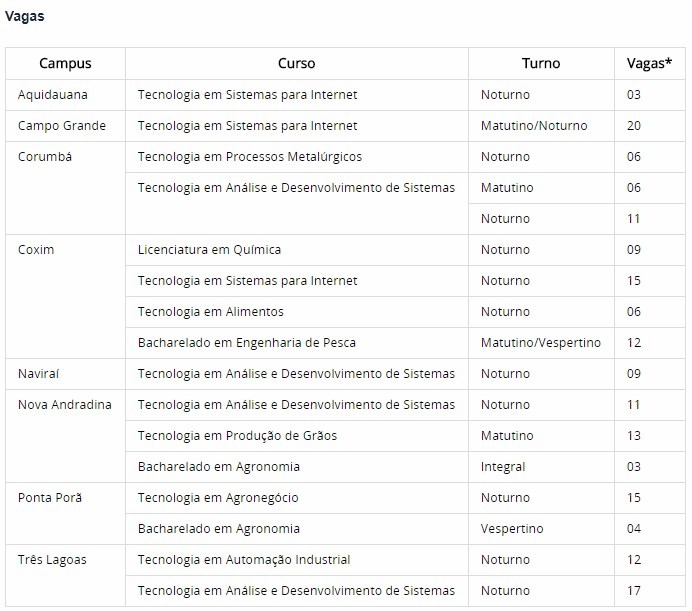692x611 pixels.
Task: Click the Campus column header
Action: pos(65,63)
